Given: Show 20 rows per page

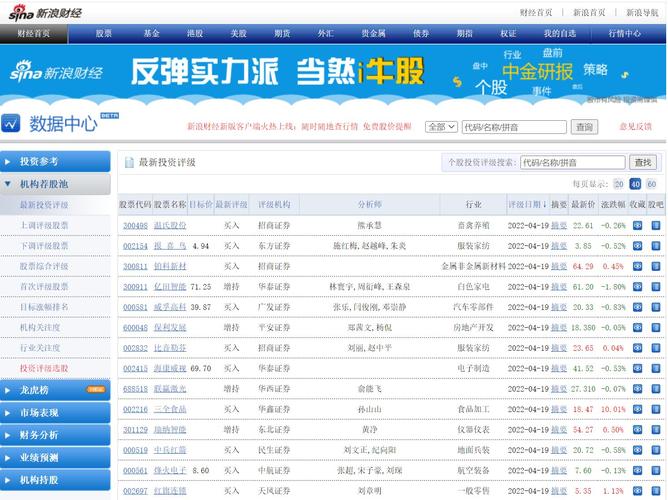Looking at the screenshot, I should pyautogui.click(x=619, y=184).
